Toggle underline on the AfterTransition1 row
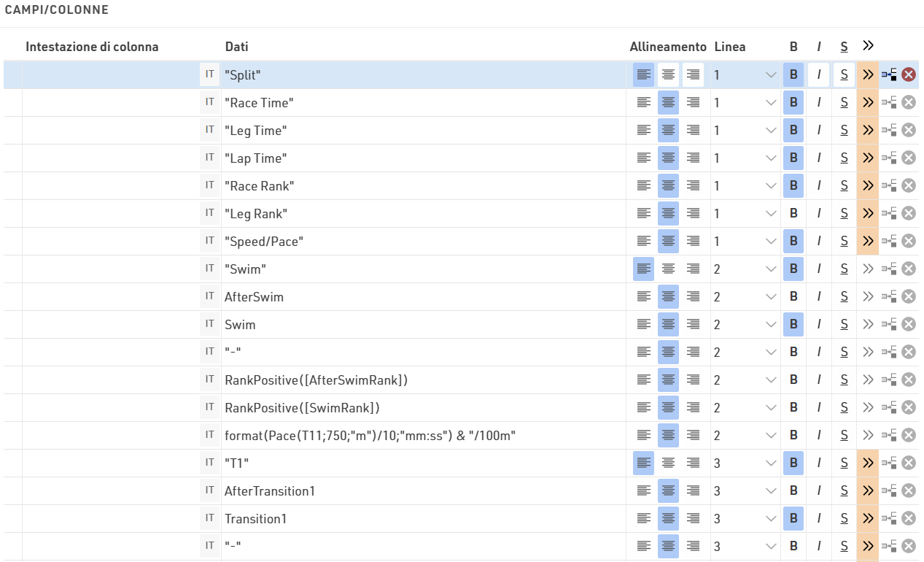Screen dimensions: 924x562 click(844, 490)
